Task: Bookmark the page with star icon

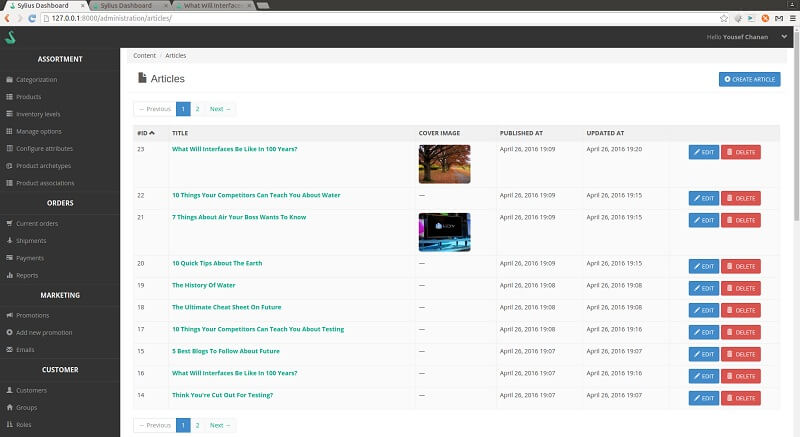Action: pyautogui.click(x=723, y=18)
